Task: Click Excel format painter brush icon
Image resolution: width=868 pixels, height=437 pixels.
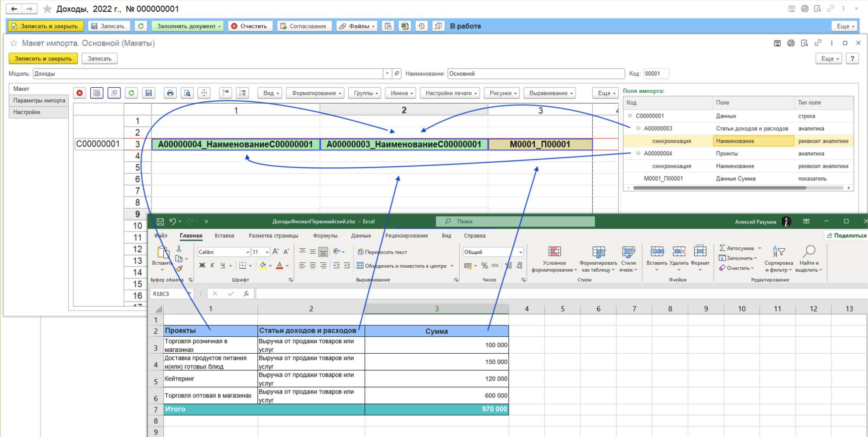Action: pos(179,269)
